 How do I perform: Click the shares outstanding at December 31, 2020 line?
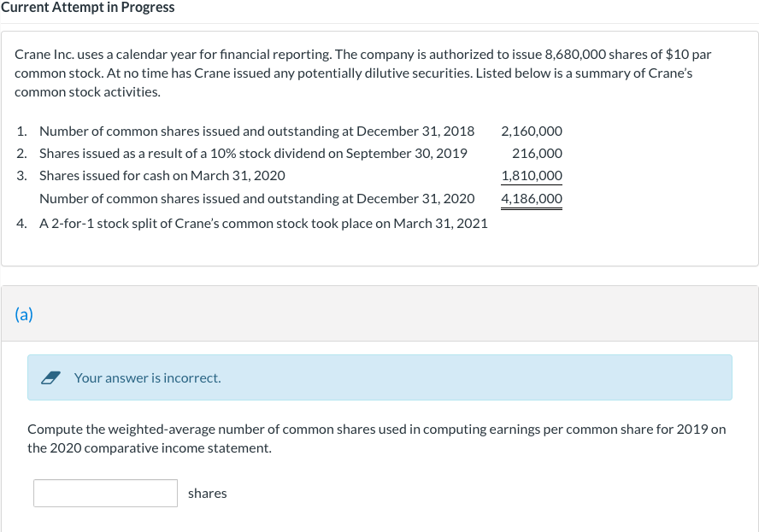click(x=256, y=199)
